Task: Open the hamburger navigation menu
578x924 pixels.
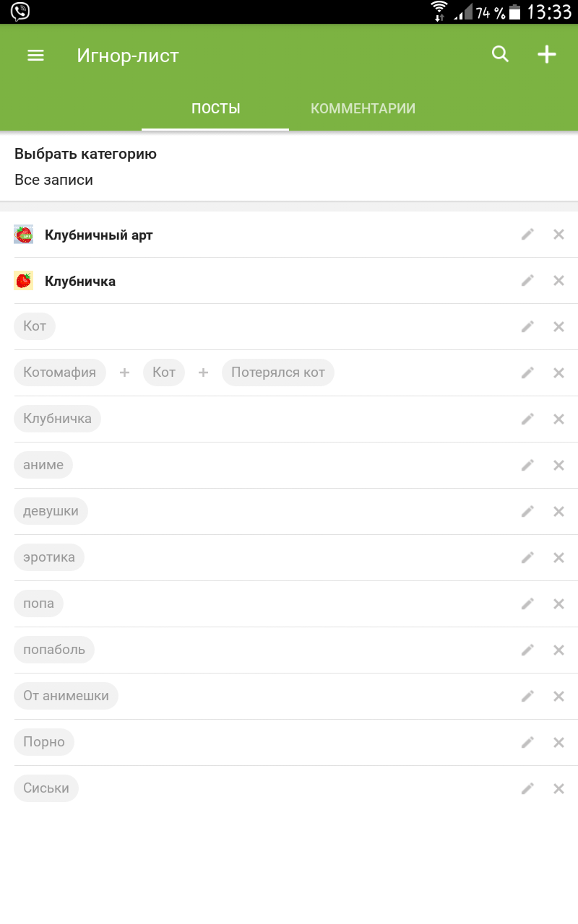Action: point(35,56)
